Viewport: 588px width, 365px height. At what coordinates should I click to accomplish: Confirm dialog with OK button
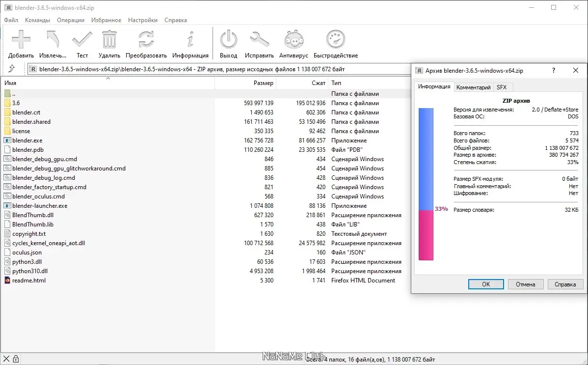[486, 284]
